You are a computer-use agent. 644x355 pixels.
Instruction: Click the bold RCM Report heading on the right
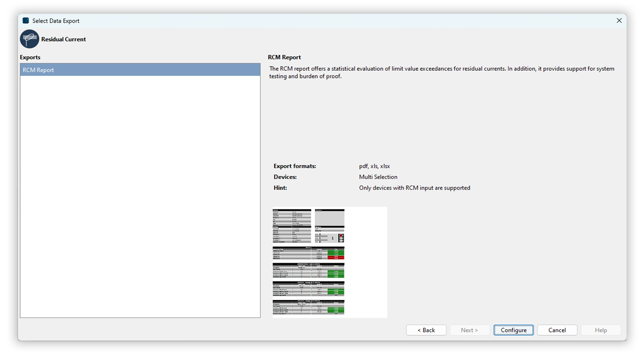[x=284, y=57]
